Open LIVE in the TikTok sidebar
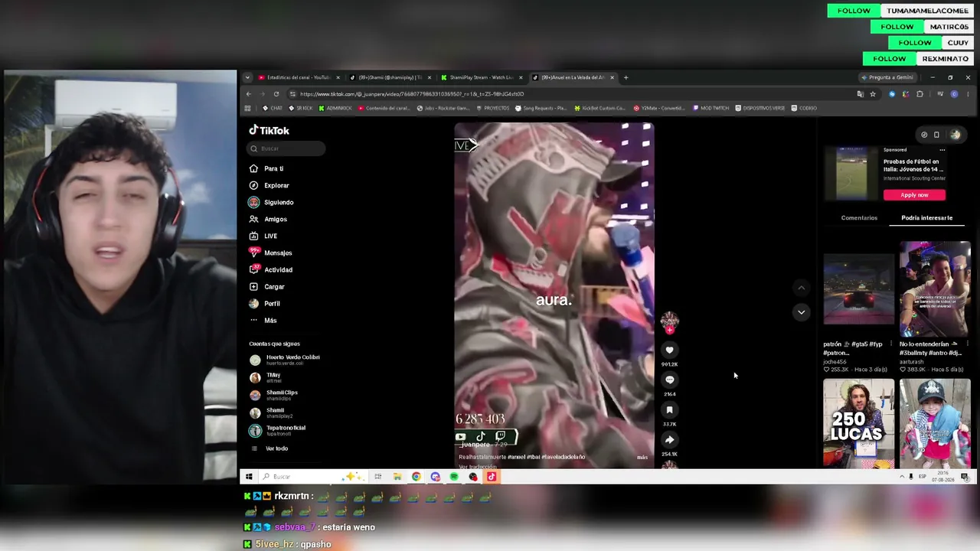 click(263, 236)
